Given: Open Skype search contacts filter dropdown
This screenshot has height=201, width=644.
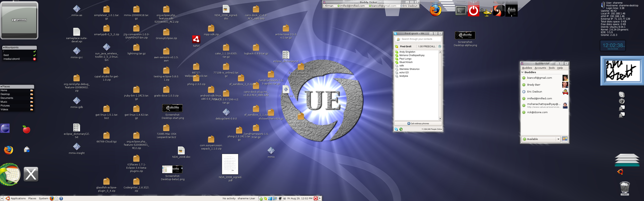Looking at the screenshot, I should (398, 39).
